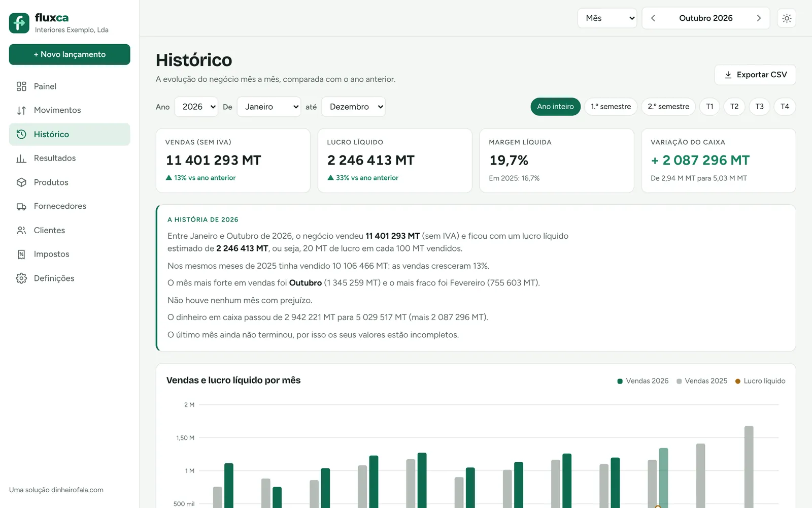Open the Ano 2026 dropdown

pos(196,107)
